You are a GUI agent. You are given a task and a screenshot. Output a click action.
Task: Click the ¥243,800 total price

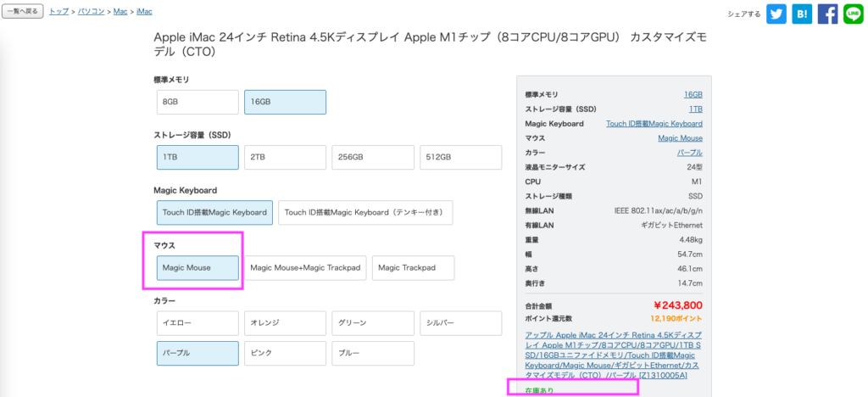pos(677,305)
